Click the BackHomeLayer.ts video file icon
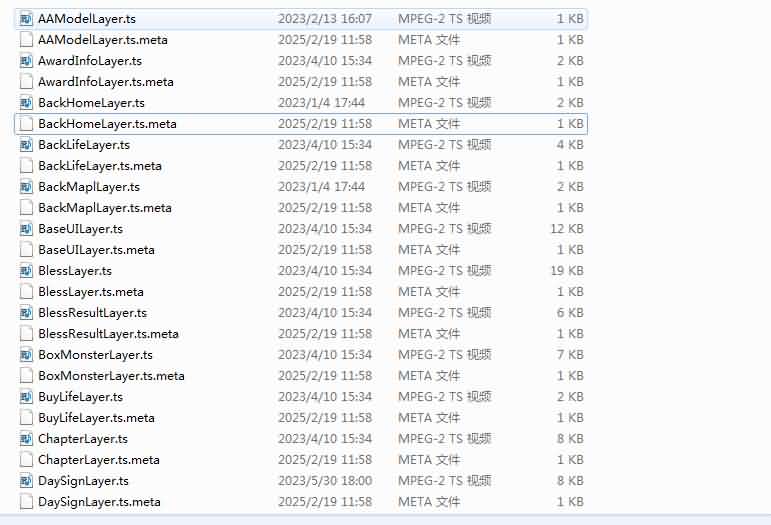The width and height of the screenshot is (771, 525). pos(27,103)
